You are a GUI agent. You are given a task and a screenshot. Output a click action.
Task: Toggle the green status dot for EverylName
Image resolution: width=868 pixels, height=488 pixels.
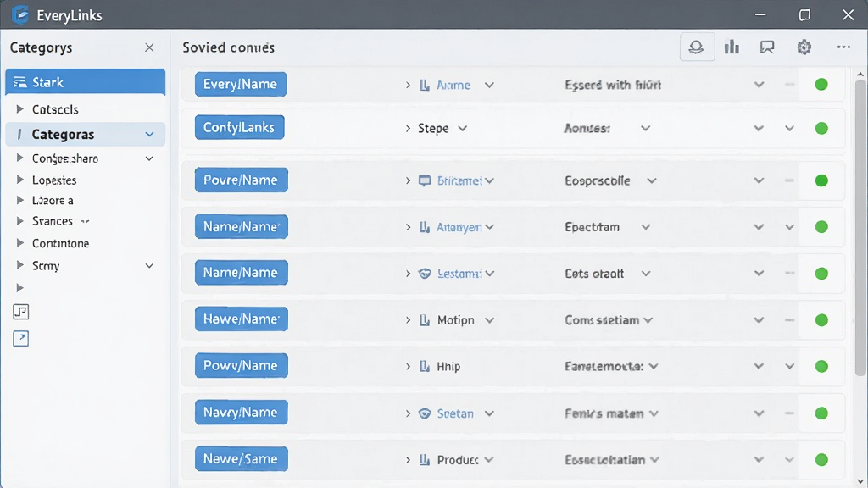[821, 85]
